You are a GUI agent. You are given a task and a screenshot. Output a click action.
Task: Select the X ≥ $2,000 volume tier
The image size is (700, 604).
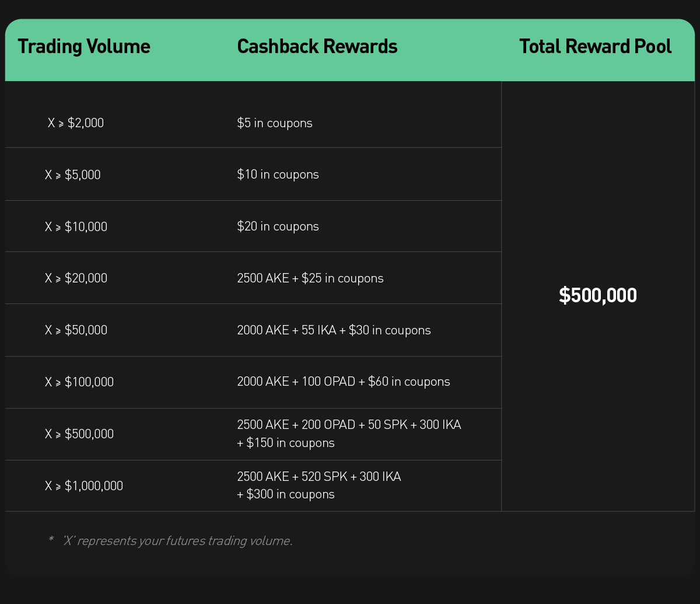coord(76,123)
